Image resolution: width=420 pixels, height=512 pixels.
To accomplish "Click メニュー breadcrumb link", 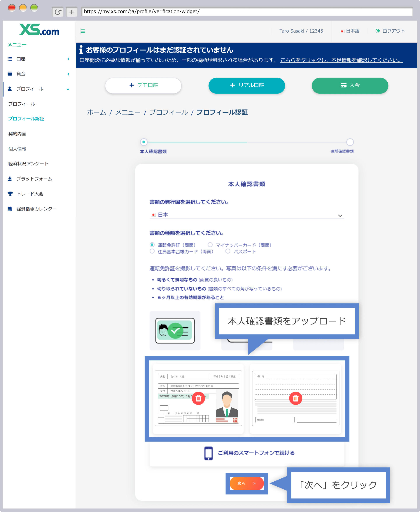I will click(x=128, y=112).
